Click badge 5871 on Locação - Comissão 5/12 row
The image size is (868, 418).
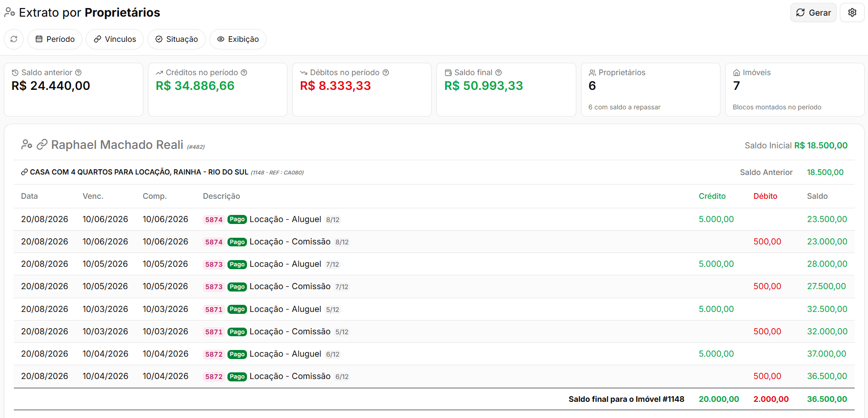point(214,332)
